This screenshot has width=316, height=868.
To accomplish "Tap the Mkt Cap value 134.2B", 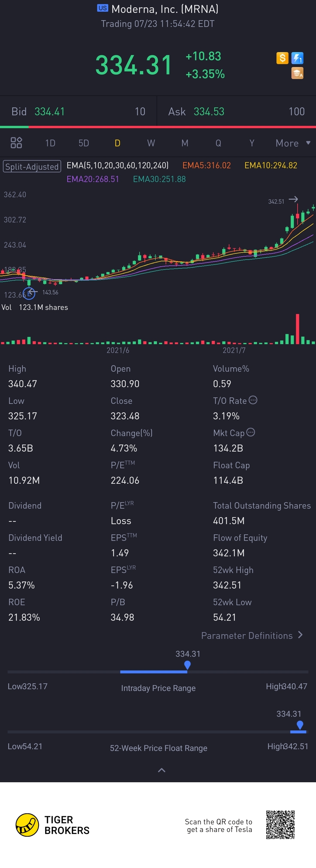I will click(x=228, y=448).
